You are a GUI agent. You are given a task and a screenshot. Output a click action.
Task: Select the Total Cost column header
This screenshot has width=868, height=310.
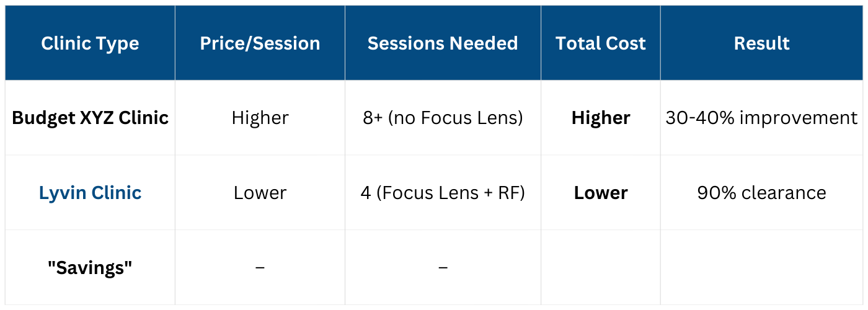(x=600, y=43)
